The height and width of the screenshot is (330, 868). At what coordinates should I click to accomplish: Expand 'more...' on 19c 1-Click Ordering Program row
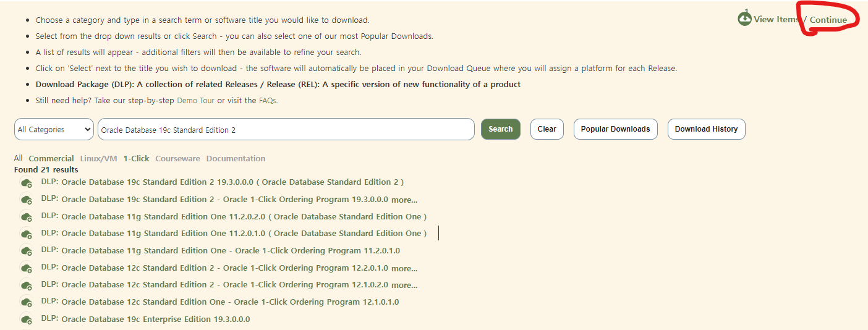click(x=404, y=200)
